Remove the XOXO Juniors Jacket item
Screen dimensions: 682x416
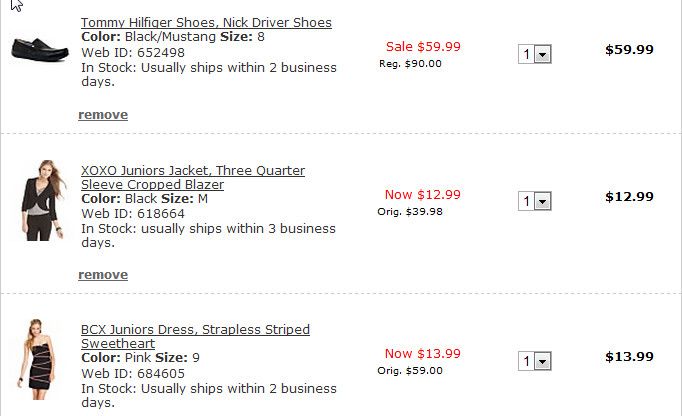(x=103, y=275)
